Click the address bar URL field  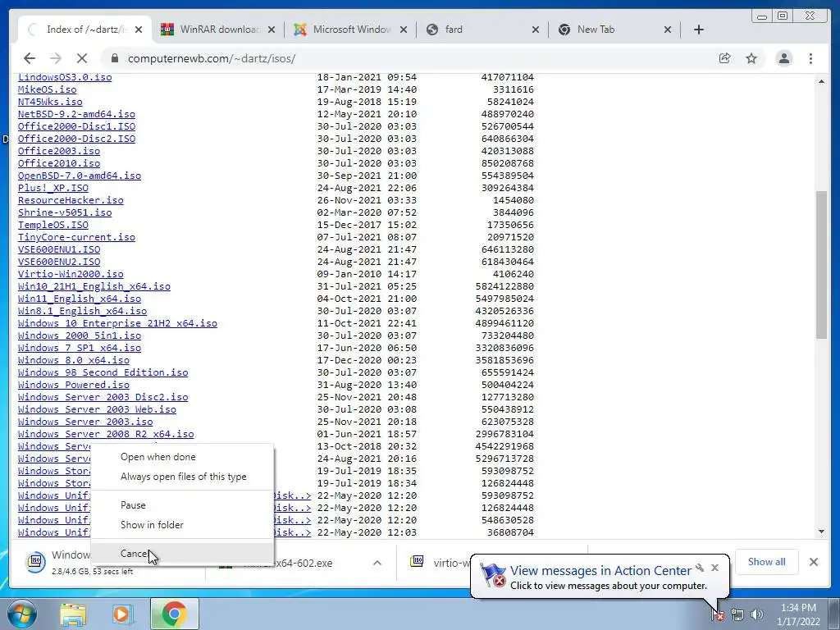[407, 58]
